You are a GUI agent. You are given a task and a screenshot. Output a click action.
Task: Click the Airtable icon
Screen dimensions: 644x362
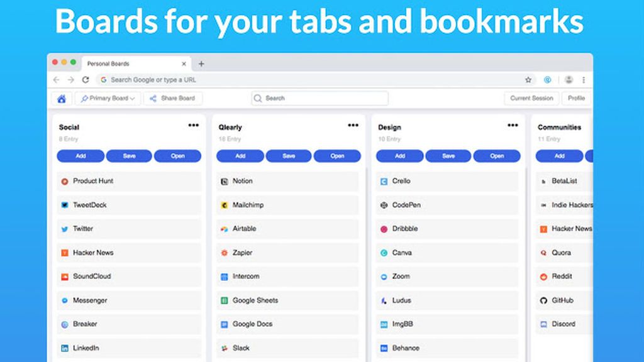tap(225, 229)
